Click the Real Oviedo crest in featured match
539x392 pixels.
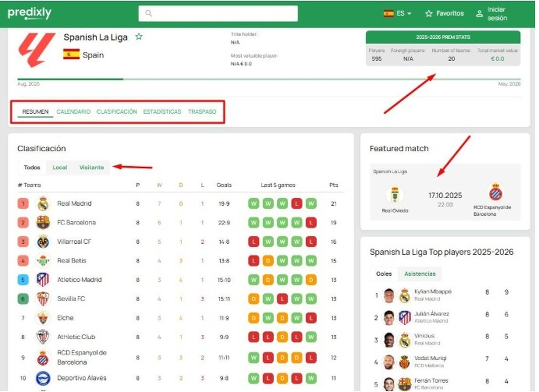click(394, 194)
